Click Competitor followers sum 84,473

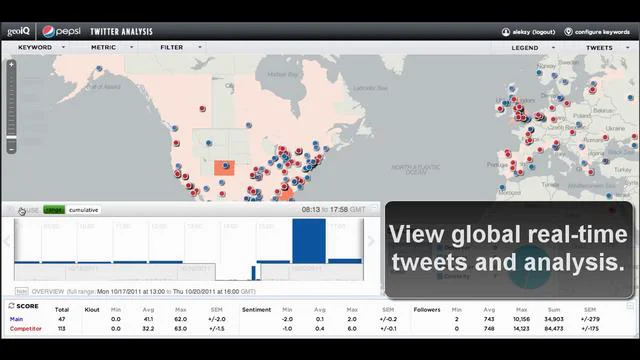click(554, 329)
